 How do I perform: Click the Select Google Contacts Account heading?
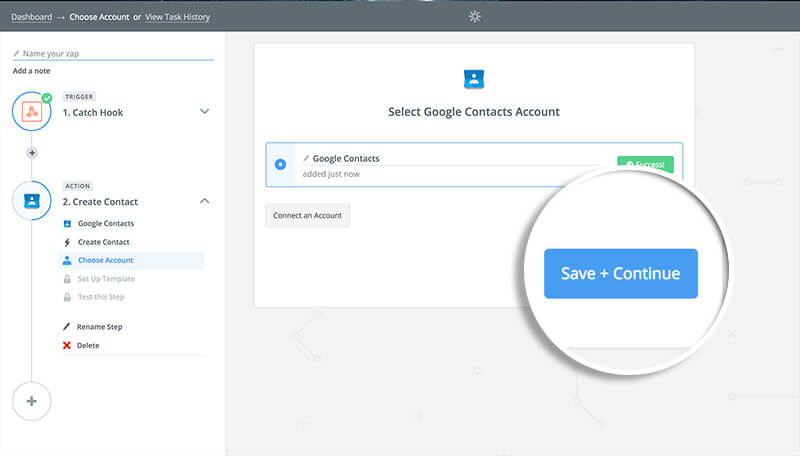click(x=474, y=112)
